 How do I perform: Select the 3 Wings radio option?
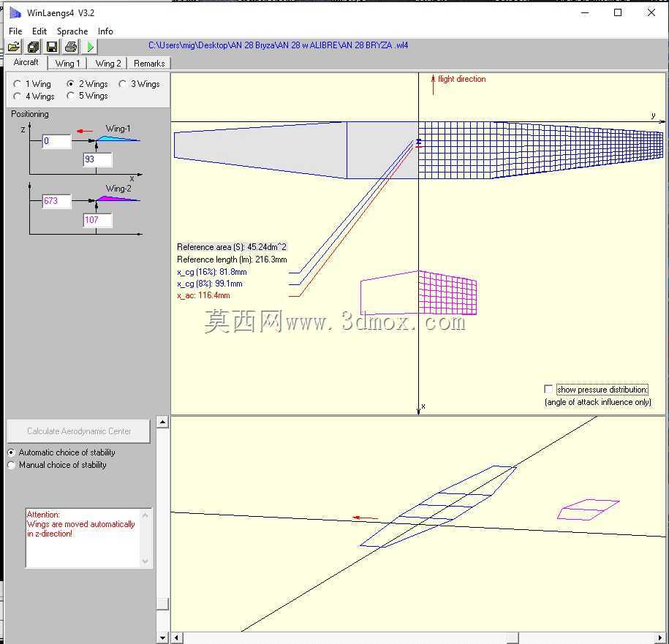pos(140,84)
